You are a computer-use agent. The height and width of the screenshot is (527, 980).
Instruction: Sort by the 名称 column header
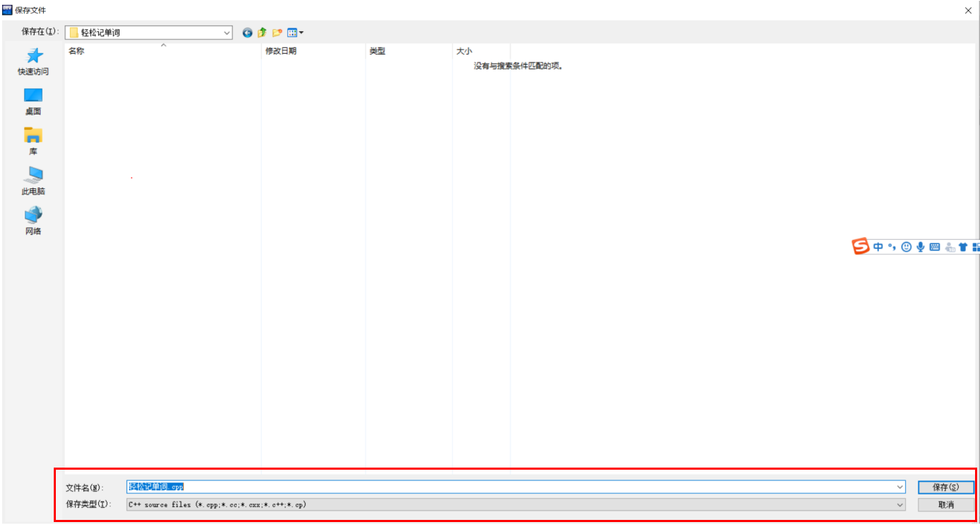coord(163,51)
